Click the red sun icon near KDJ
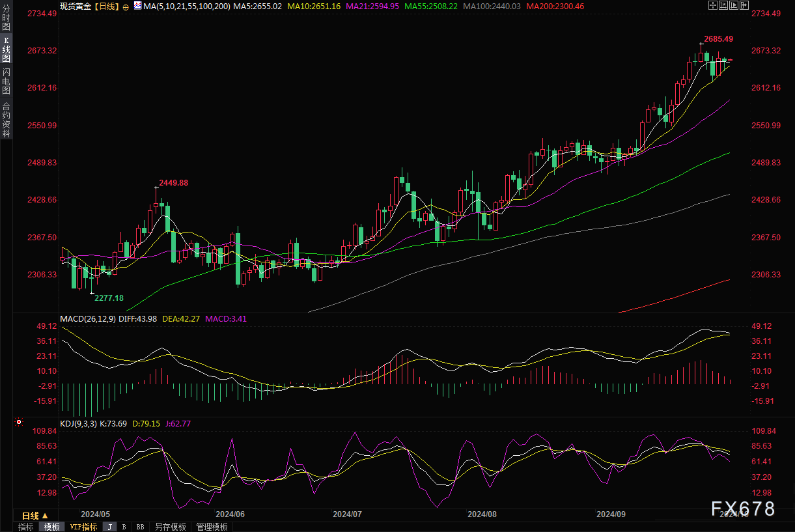 click(x=18, y=423)
